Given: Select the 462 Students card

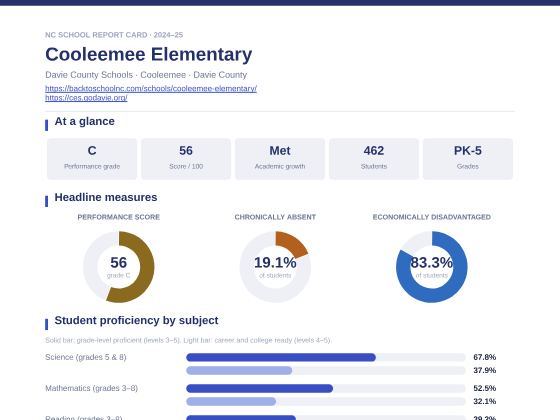Looking at the screenshot, I should (374, 159).
